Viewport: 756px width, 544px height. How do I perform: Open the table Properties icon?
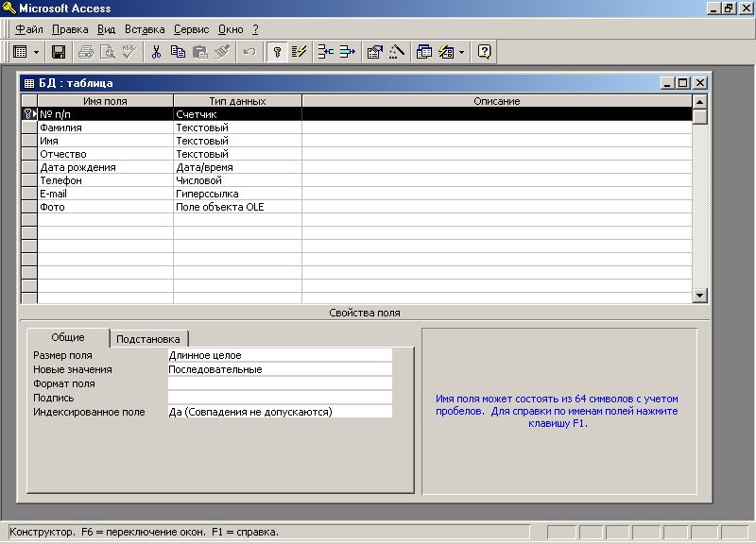point(374,52)
